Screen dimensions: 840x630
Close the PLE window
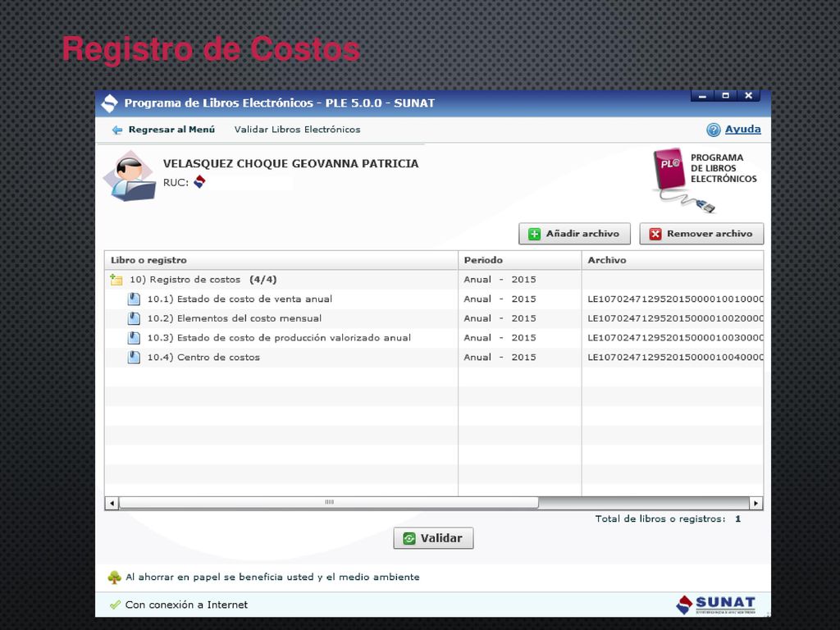click(x=748, y=96)
